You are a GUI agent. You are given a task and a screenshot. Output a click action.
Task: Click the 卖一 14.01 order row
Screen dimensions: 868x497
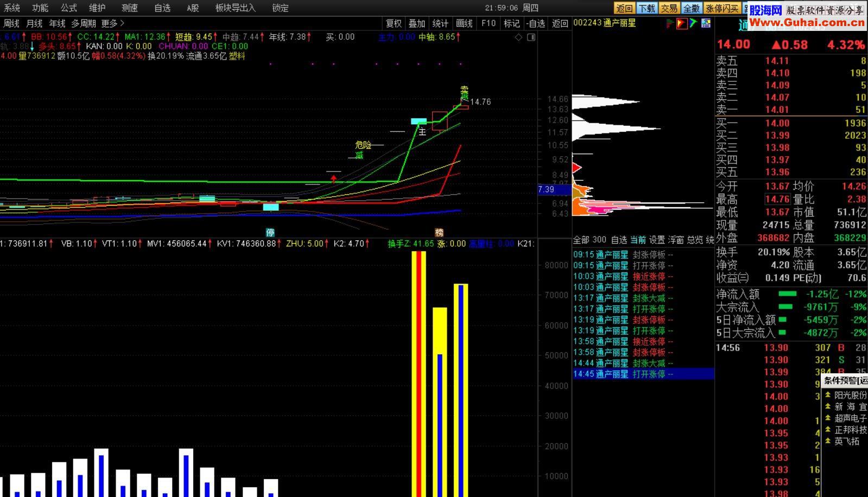791,110
